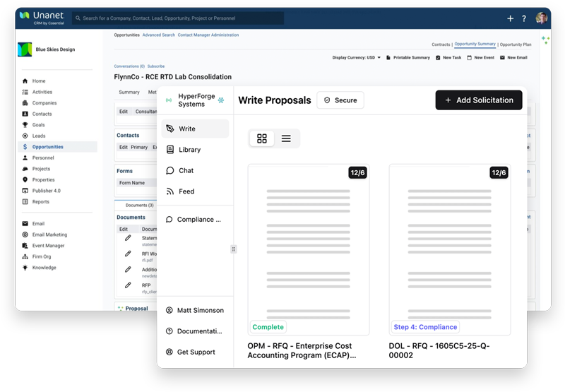Create a New Task

coord(448,58)
